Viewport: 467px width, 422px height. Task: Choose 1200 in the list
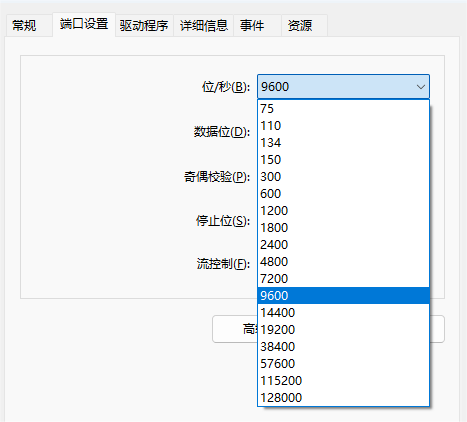pyautogui.click(x=343, y=211)
